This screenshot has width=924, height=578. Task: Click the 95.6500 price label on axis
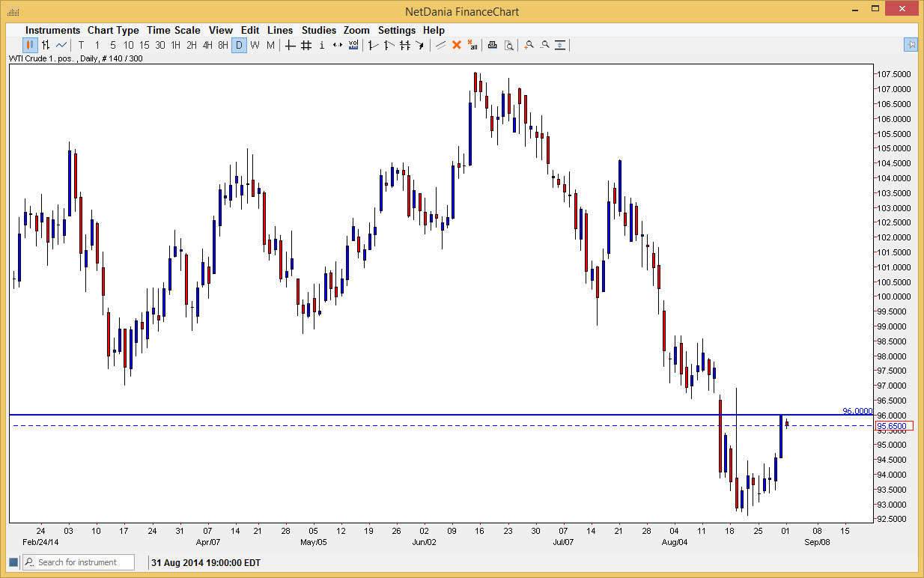click(894, 425)
